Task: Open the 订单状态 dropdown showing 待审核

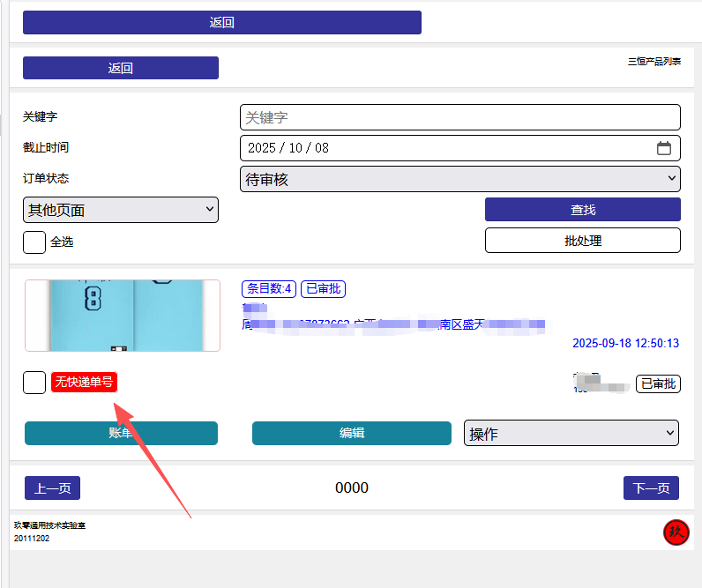Action: 459,179
